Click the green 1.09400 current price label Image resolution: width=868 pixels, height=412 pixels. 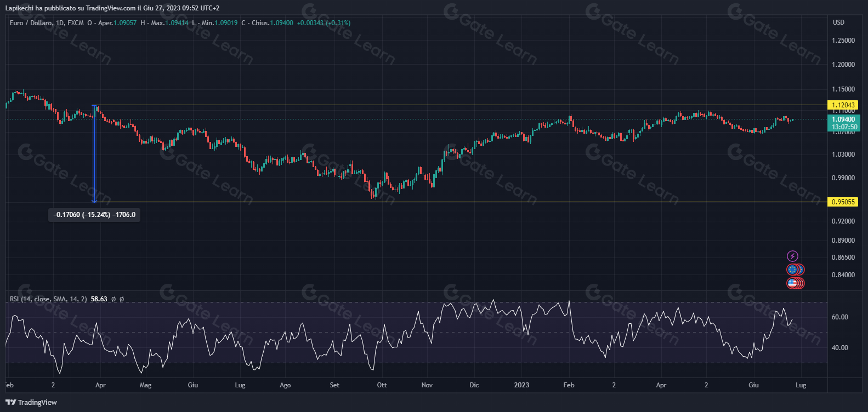843,119
